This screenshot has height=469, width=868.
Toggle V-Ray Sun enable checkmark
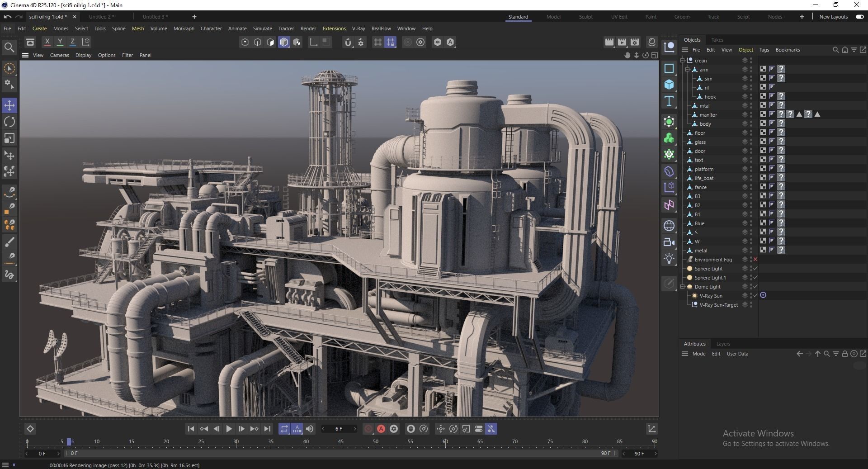(x=755, y=296)
